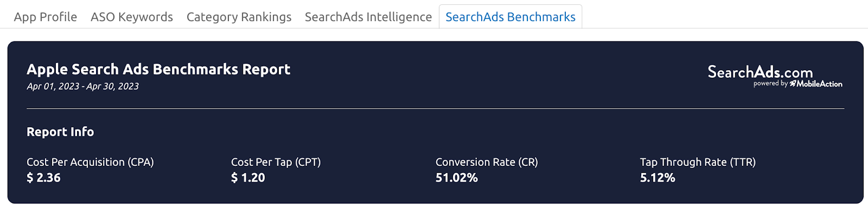The width and height of the screenshot is (868, 218).
Task: Switch to the ASO Keywords tab
Action: (132, 17)
